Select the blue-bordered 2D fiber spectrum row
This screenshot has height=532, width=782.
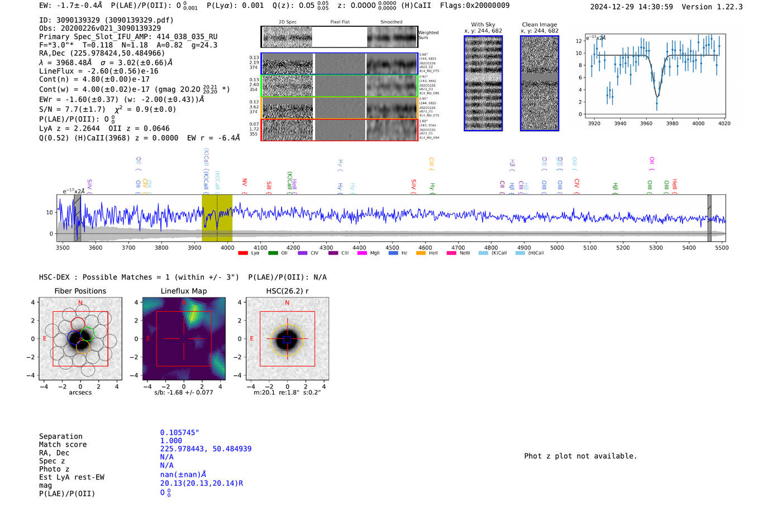click(339, 64)
